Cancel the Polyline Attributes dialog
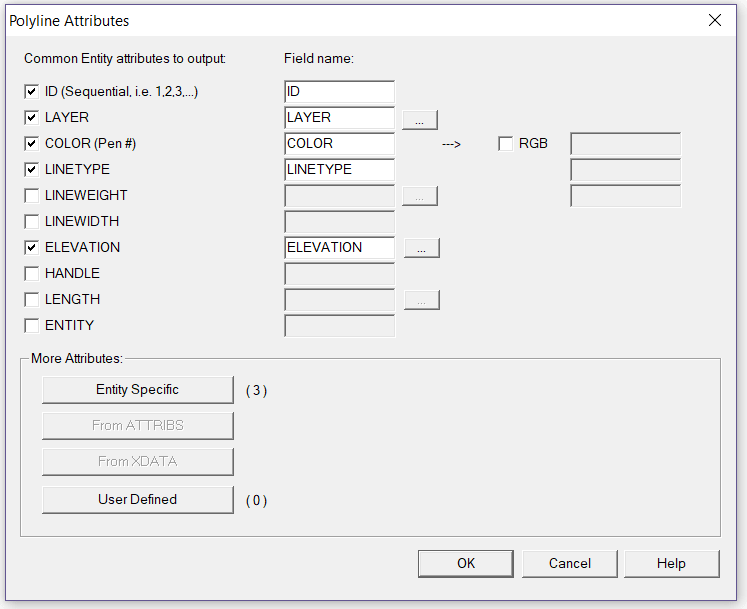This screenshot has height=609, width=747. (570, 564)
